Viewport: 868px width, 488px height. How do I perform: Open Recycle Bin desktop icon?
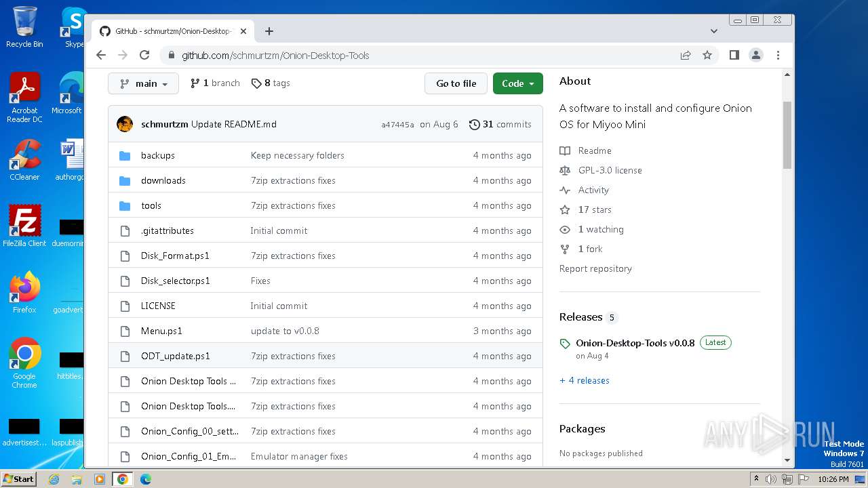(24, 27)
